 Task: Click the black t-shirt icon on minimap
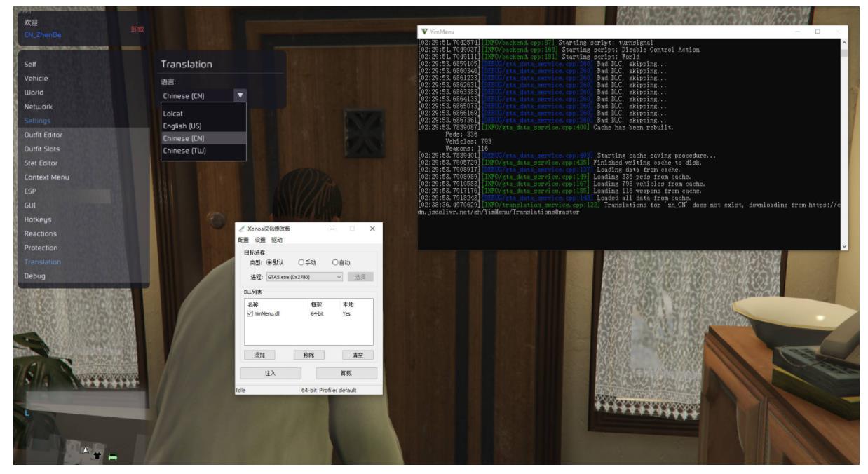click(97, 454)
